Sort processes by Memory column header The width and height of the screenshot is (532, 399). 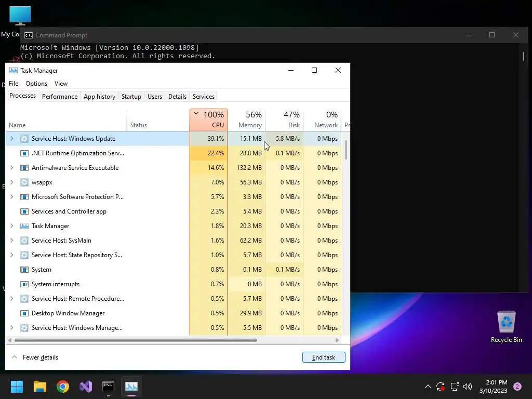[x=247, y=120]
